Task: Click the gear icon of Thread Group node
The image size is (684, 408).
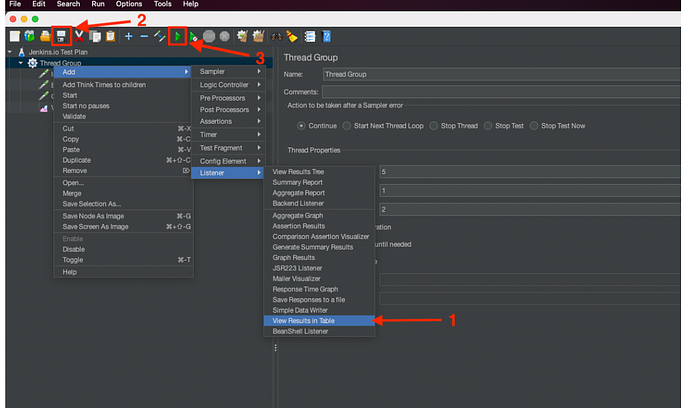Action: click(x=32, y=63)
